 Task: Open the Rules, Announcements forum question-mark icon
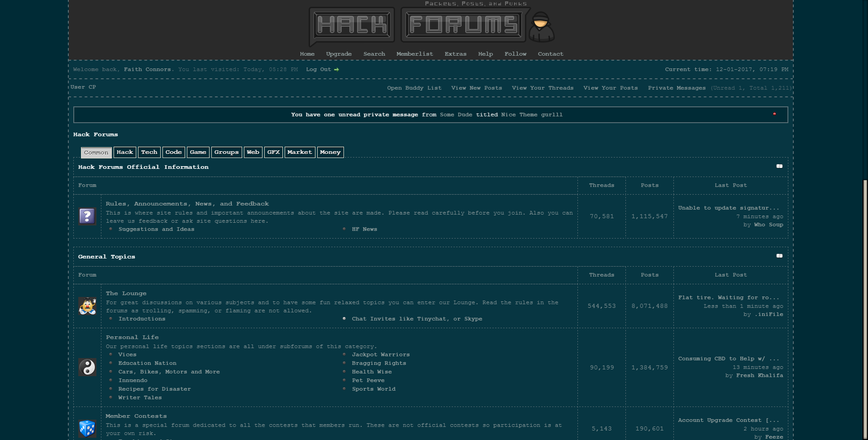pyautogui.click(x=87, y=216)
